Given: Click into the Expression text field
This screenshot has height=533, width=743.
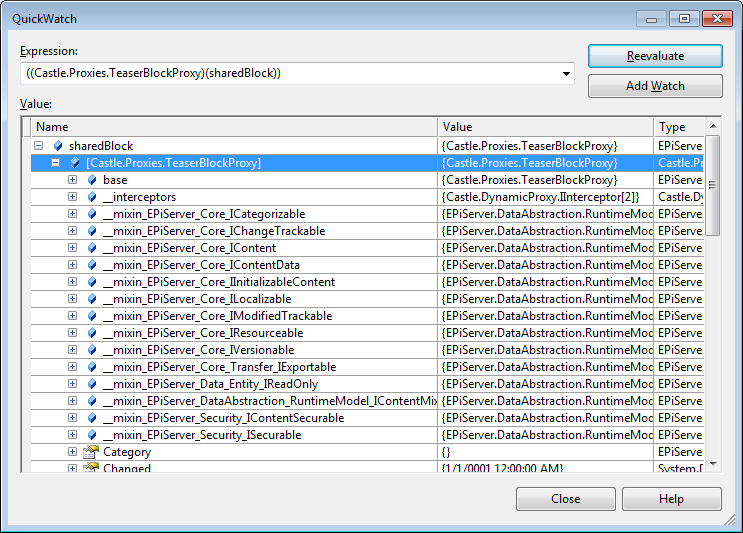Looking at the screenshot, I should 290,73.
